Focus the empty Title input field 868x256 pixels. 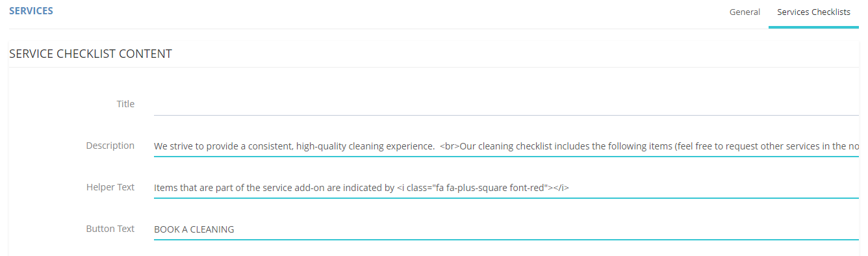click(x=506, y=105)
